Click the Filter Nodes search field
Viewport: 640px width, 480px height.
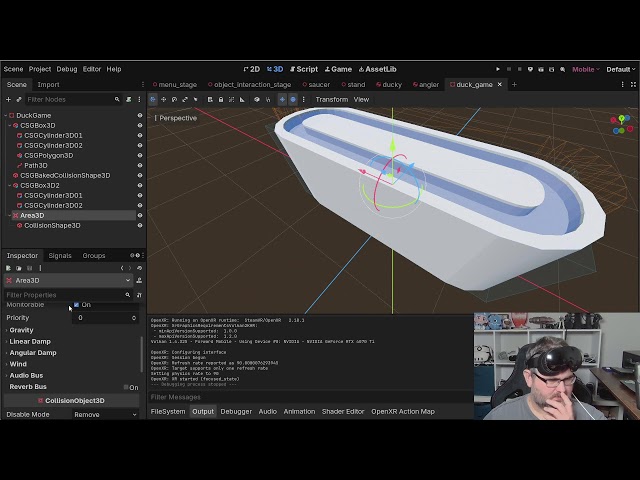pyautogui.click(x=73, y=99)
